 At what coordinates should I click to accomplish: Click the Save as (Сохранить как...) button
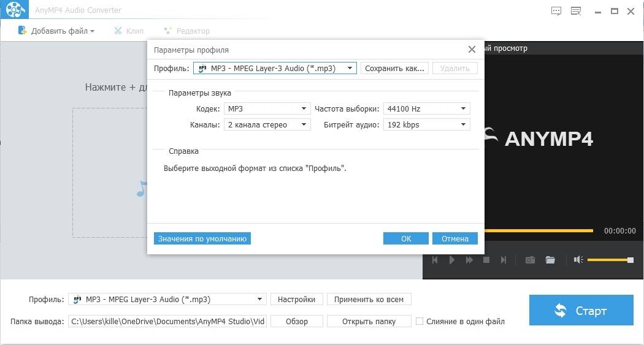tap(394, 68)
